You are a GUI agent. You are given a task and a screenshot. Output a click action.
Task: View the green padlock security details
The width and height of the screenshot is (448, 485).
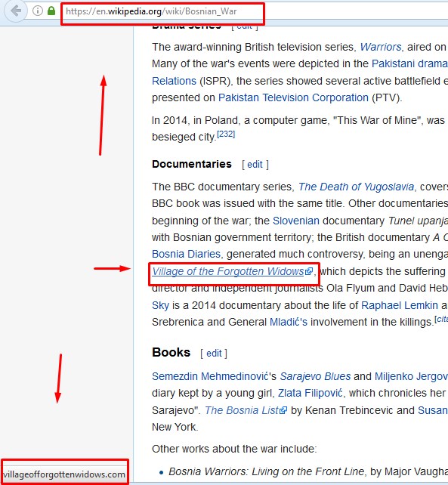coord(51,11)
